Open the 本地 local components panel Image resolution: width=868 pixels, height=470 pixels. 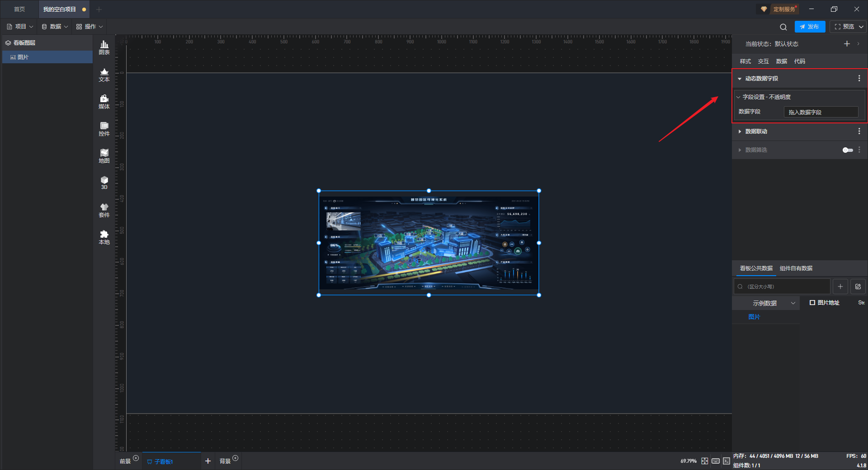coord(104,237)
